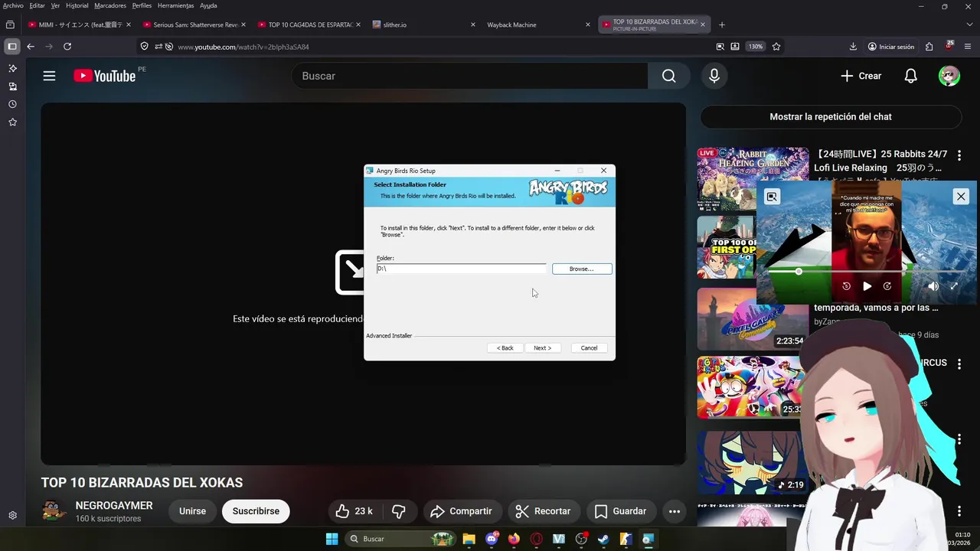Click Next > in the setup dialog
Screen dimensions: 980x551
(543, 347)
